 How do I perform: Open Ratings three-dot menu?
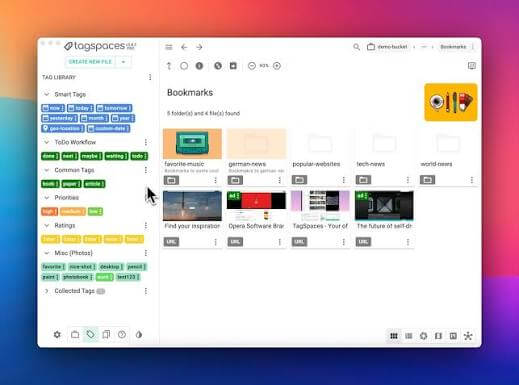pos(146,226)
